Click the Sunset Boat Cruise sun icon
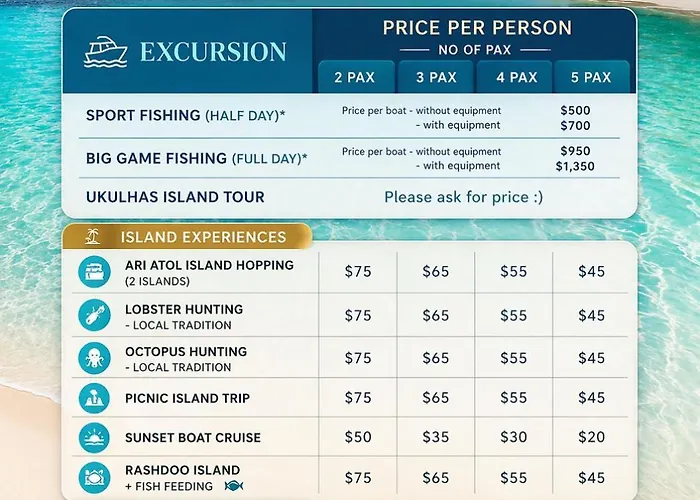Screen dimensions: 700x500 click(x=94, y=438)
